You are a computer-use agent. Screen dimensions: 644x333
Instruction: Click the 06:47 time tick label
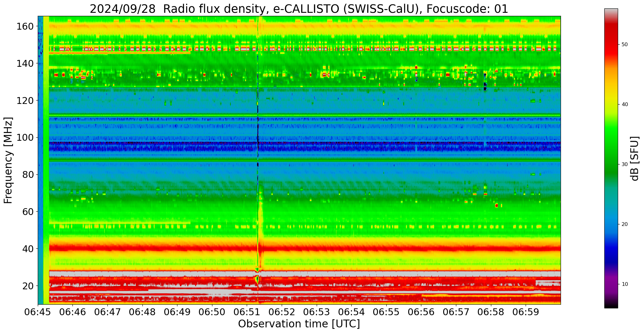108,312
